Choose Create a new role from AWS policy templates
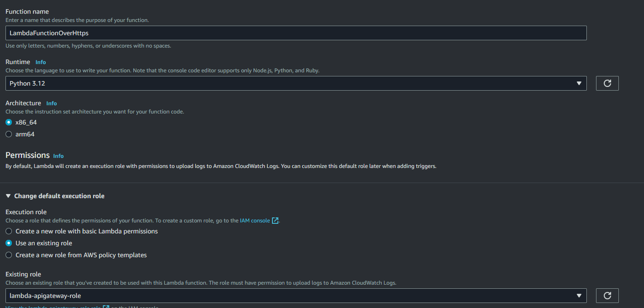Viewport: 644px width, 308px height. [9, 255]
